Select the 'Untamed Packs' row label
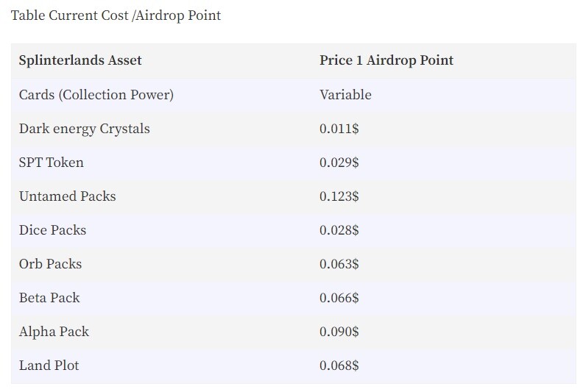The height and width of the screenshot is (392, 583). [x=67, y=196]
